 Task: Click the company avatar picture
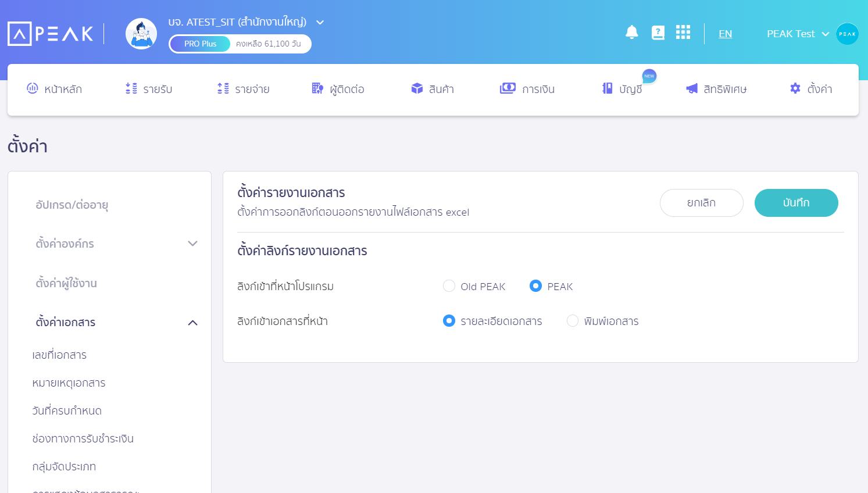(141, 34)
